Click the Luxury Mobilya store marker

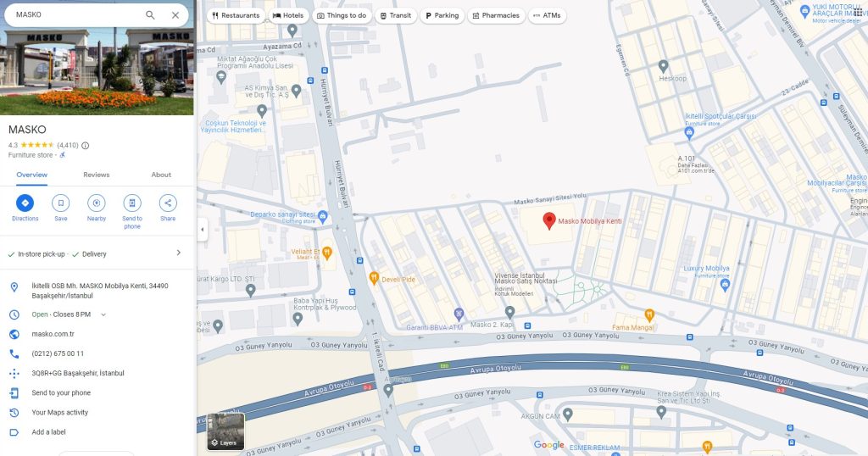click(x=725, y=285)
